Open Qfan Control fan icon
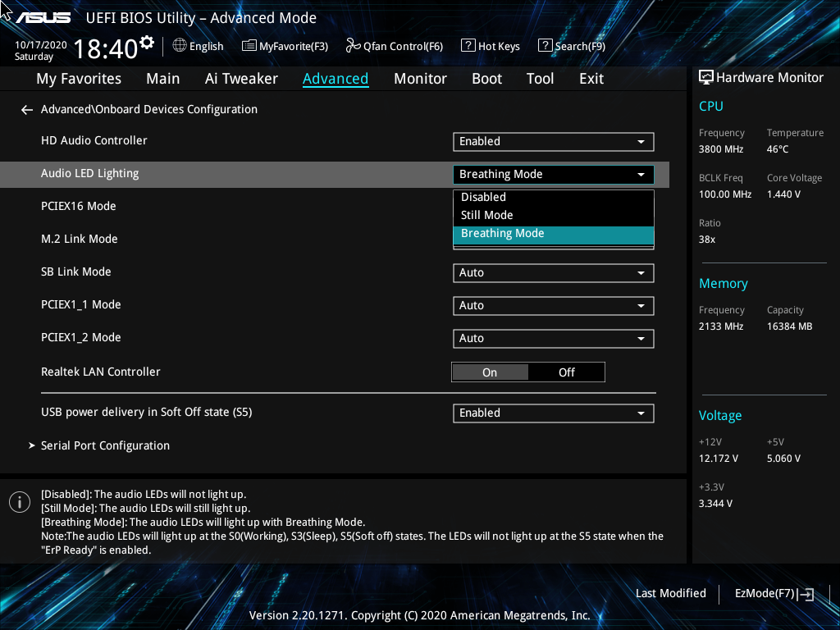 point(353,46)
